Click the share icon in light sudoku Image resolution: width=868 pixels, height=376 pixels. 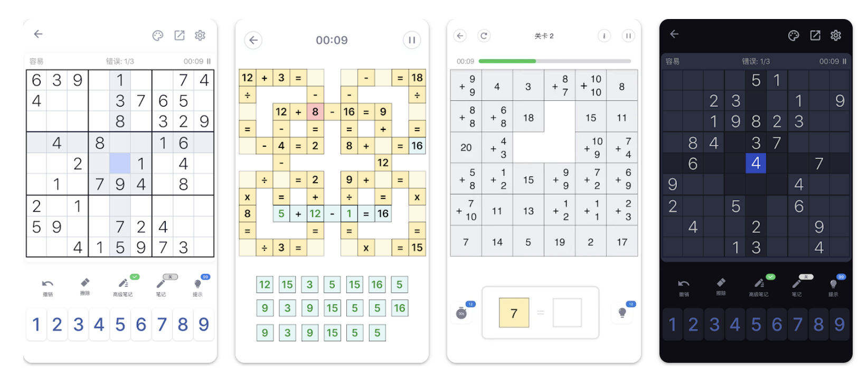180,35
